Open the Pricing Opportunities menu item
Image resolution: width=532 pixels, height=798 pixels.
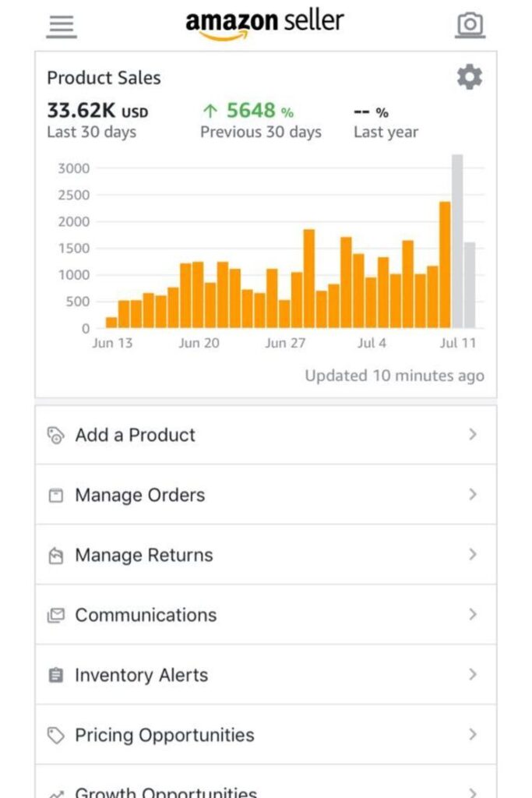tap(266, 735)
